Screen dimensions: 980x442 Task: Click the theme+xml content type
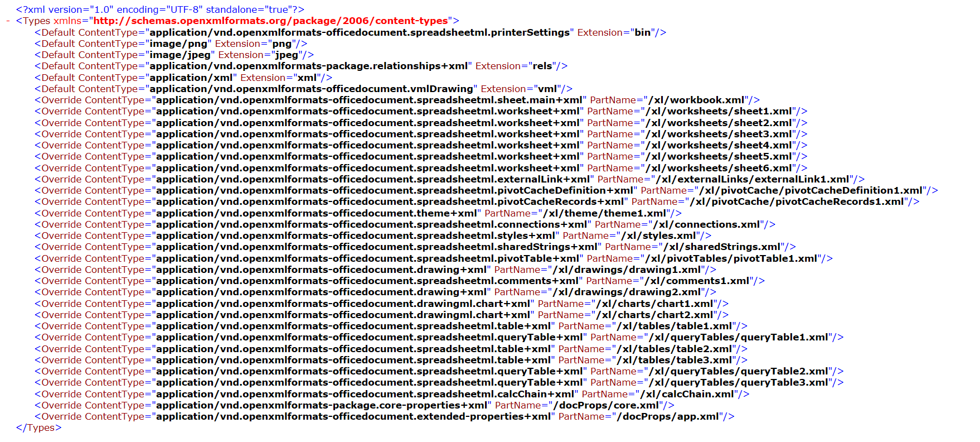(317, 213)
